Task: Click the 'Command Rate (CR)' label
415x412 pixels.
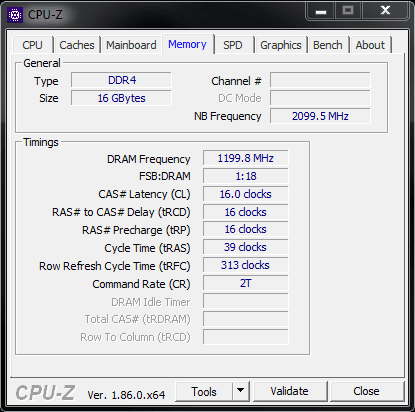Action: pyautogui.click(x=141, y=284)
